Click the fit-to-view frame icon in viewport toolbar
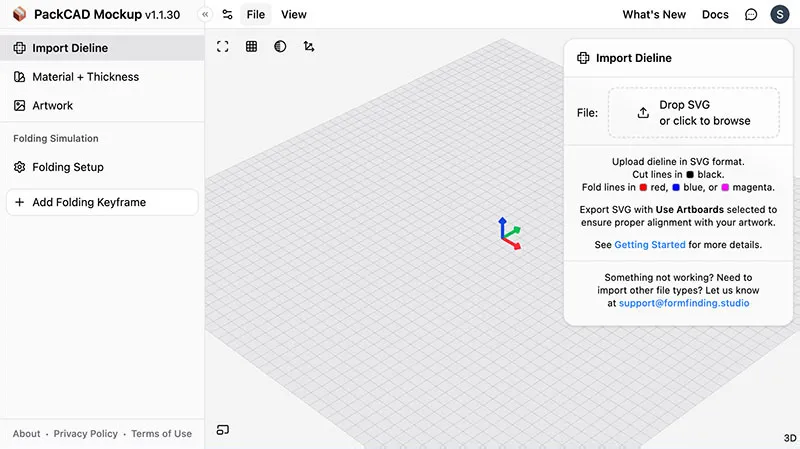Image resolution: width=800 pixels, height=449 pixels. click(x=222, y=47)
